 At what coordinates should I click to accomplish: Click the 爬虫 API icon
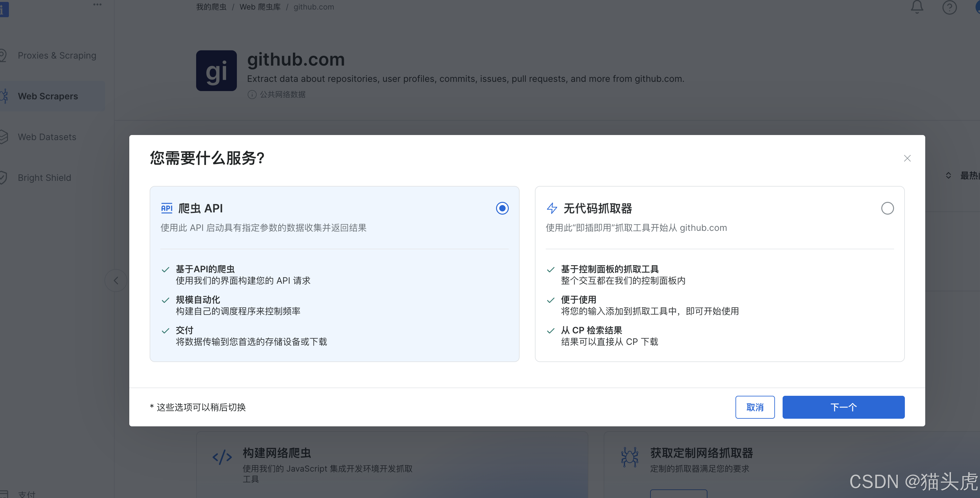click(167, 208)
